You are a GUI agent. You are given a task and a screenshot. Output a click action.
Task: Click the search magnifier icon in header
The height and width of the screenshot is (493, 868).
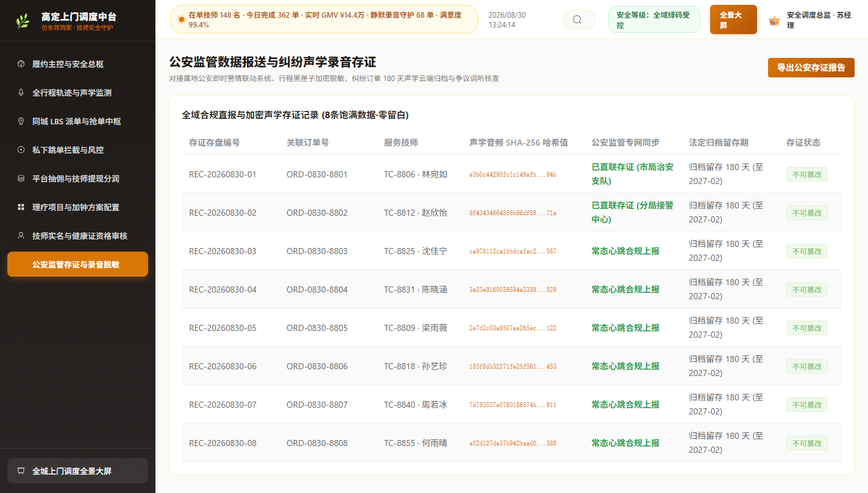577,20
